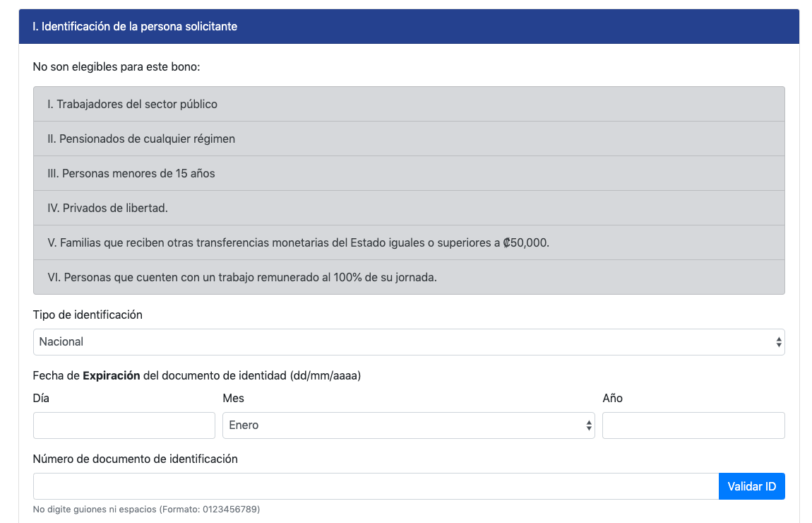Viewport: 812px width, 523px height.
Task: Click the Privados de libertad list item
Action: [x=108, y=208]
